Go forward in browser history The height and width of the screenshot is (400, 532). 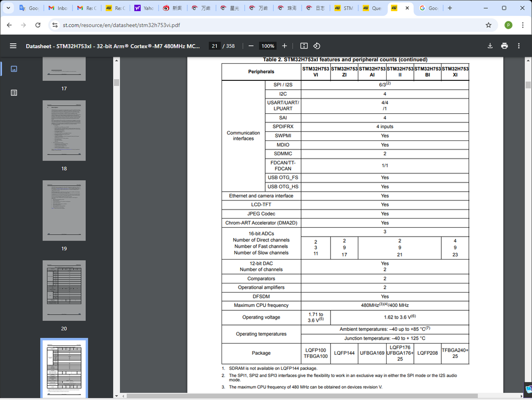point(23,25)
